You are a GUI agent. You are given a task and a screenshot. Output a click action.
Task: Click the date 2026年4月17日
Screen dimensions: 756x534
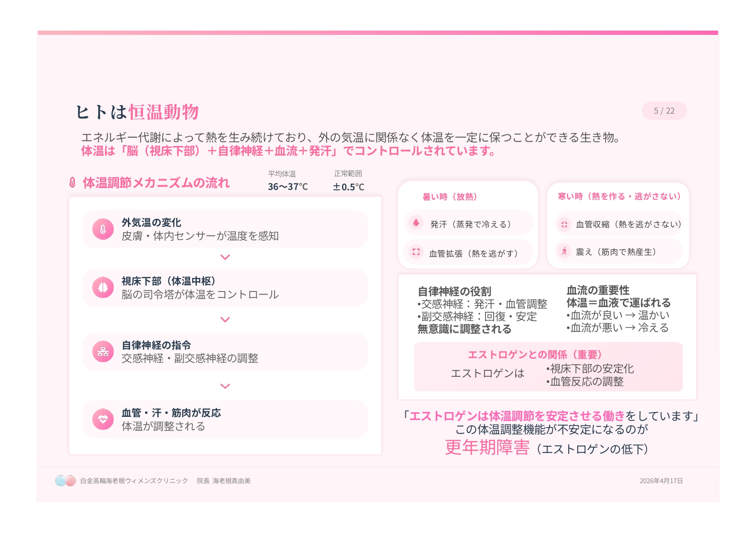661,481
